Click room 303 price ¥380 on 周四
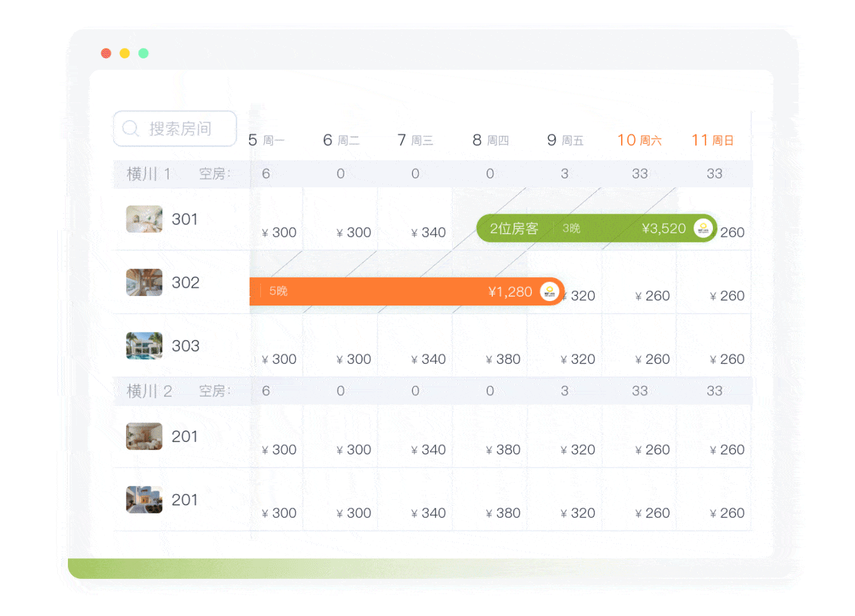Image resolution: width=855 pixels, height=616 pixels. 503,359
